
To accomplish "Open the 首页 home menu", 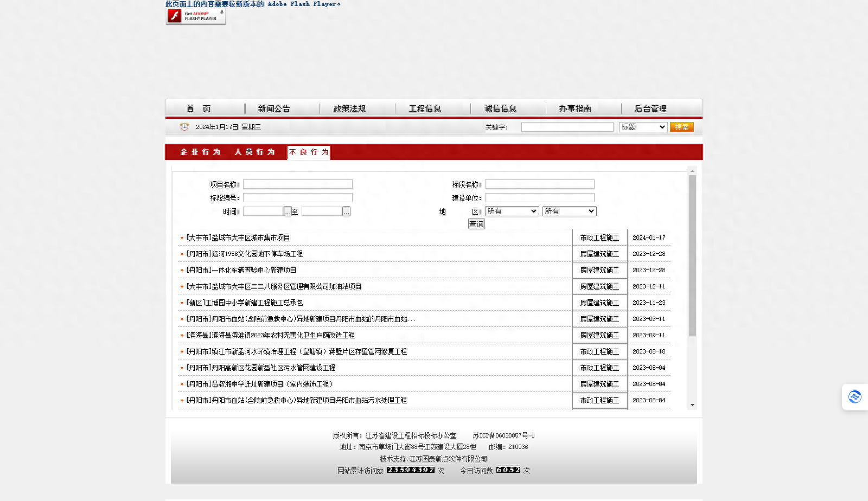I will pos(199,108).
